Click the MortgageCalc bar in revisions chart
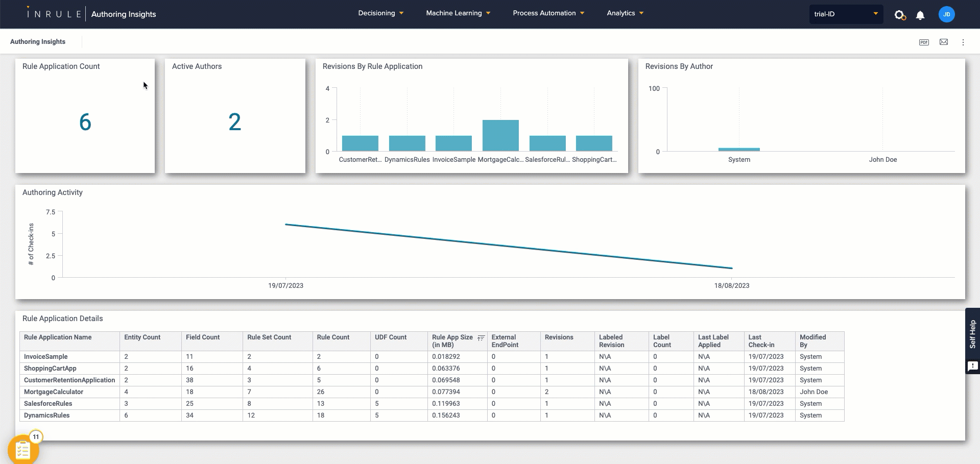This screenshot has width=980, height=464. [500, 136]
